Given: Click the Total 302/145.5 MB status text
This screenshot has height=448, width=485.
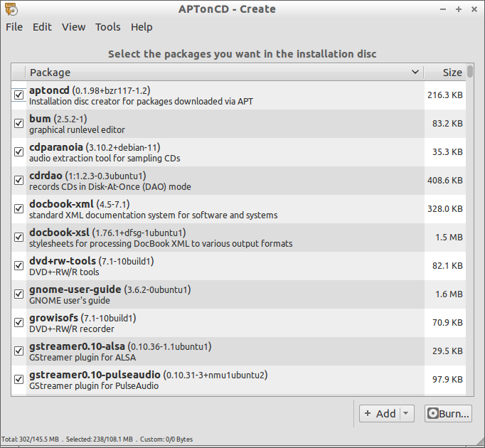Looking at the screenshot, I should pos(30,439).
